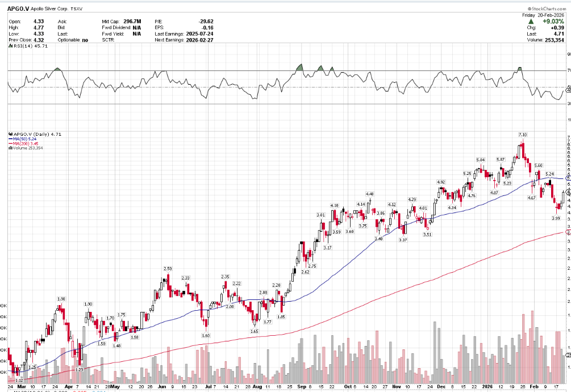This screenshot has height=392, width=571.
Task: Click the Mkt Cap value 296.7M
Action: click(x=128, y=21)
